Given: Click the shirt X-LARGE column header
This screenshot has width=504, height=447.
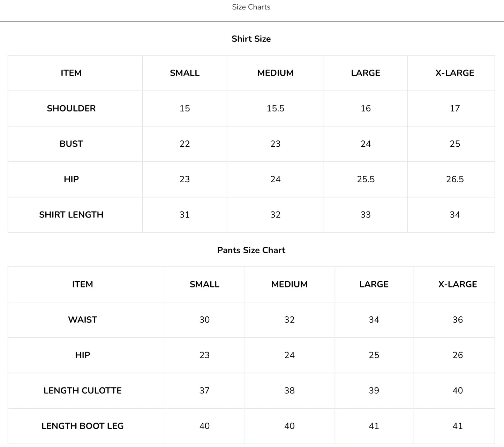Looking at the screenshot, I should (x=455, y=73).
